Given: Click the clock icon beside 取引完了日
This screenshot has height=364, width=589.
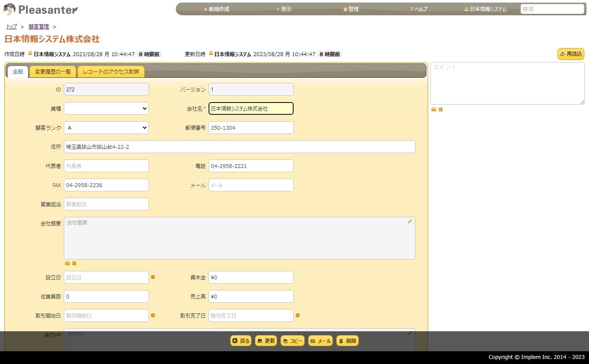Looking at the screenshot, I should click(297, 316).
